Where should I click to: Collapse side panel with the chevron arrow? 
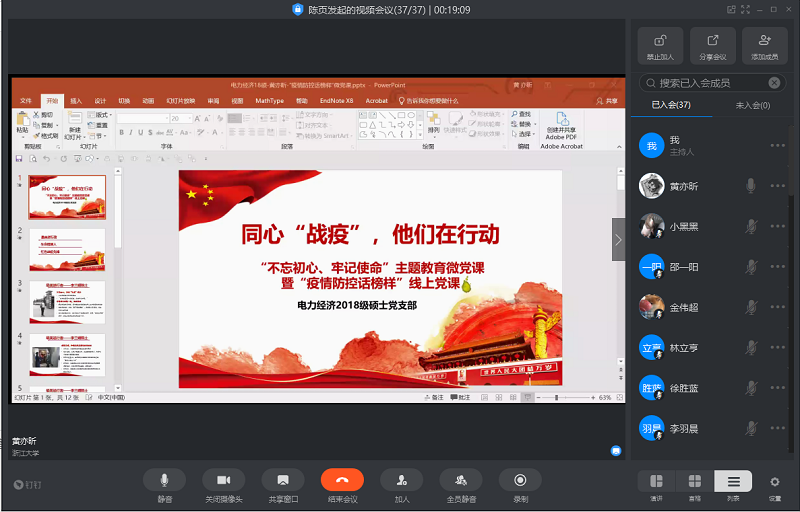618,240
